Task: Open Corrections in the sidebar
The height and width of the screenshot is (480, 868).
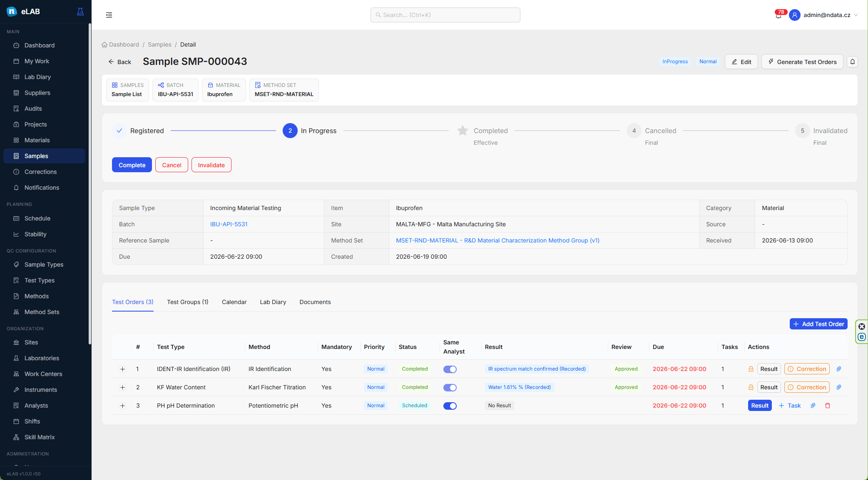Action: (45, 172)
